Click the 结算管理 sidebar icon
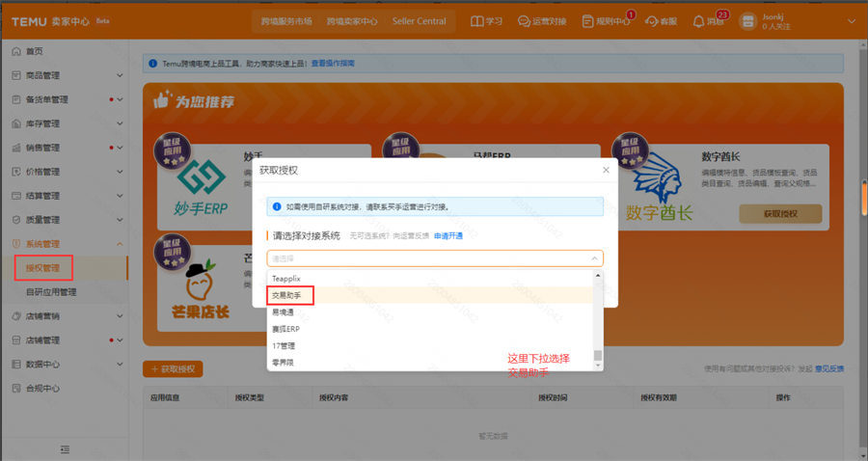This screenshot has width=868, height=461. pos(16,196)
